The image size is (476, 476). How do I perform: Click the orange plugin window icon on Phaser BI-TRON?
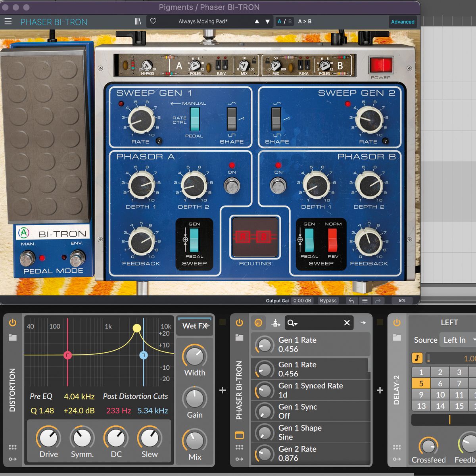click(x=240, y=435)
